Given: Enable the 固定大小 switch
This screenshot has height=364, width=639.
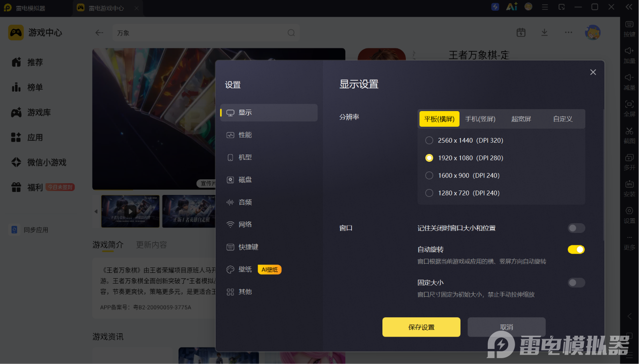Looking at the screenshot, I should click(576, 283).
